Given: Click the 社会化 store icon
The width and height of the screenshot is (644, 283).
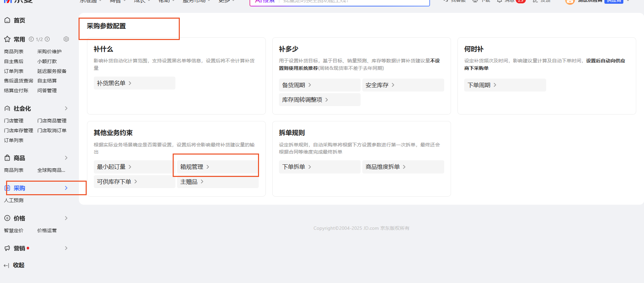Looking at the screenshot, I should 7,108.
